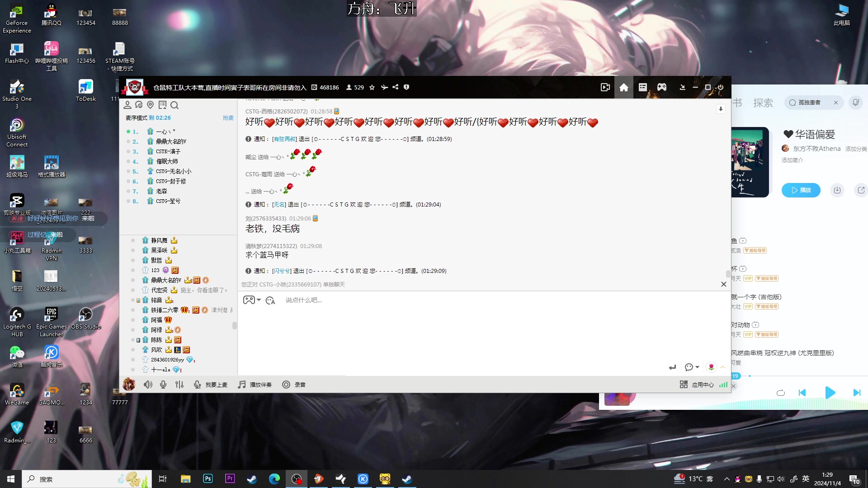The width and height of the screenshot is (868, 488).
Task: Open the Windows Start menu
Action: coord(11,479)
